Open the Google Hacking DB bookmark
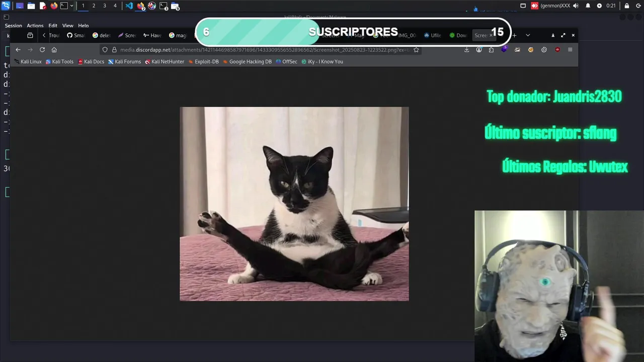 247,62
